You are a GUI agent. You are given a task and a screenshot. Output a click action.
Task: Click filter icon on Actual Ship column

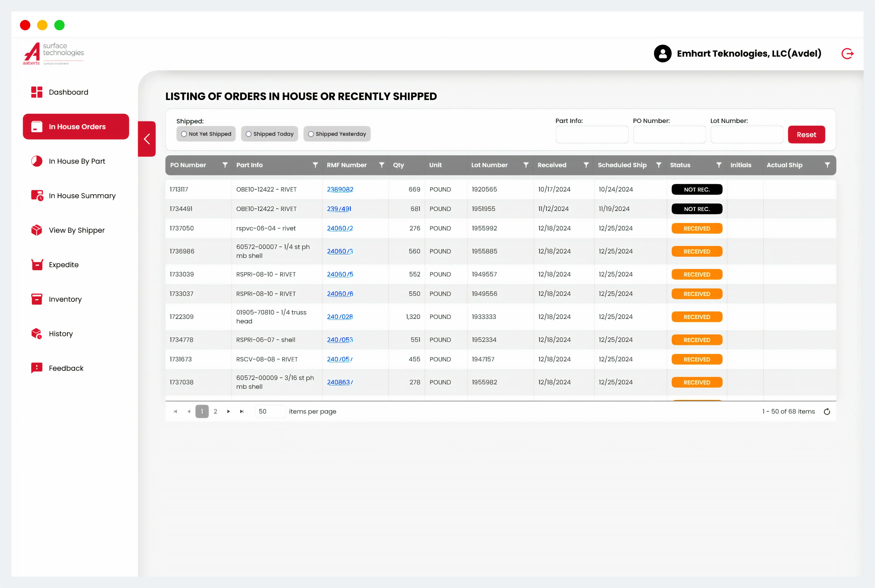(x=827, y=165)
